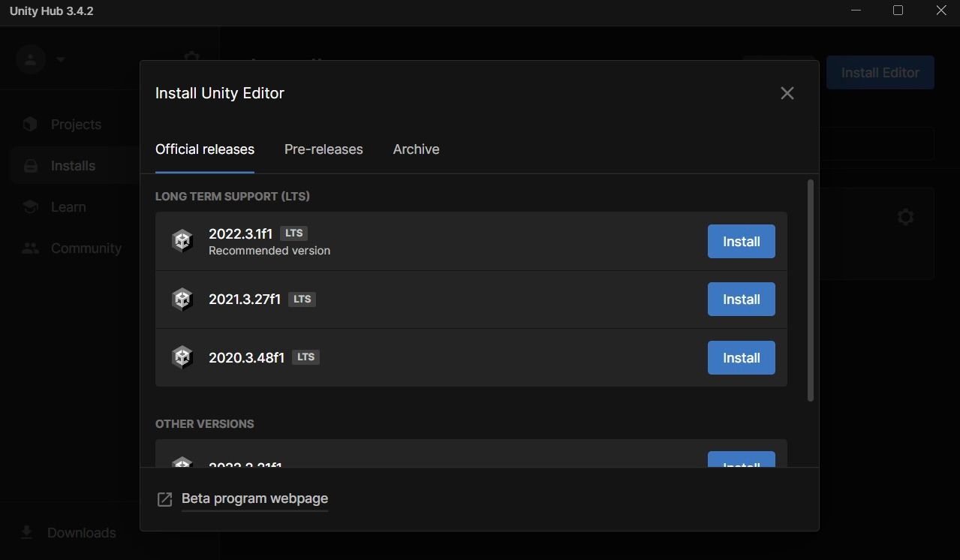960x560 pixels.
Task: Open the account dropdown in the Hub header
Action: point(42,59)
